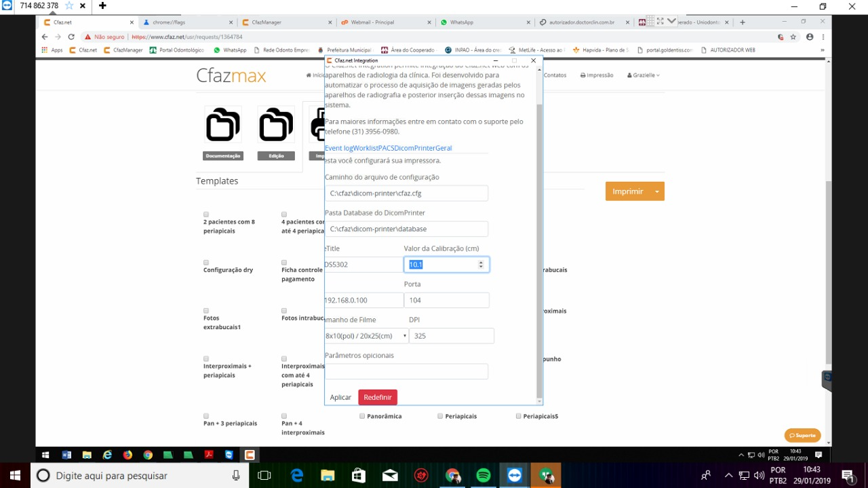
Task: Open the Grazielle user menu
Action: point(644,75)
